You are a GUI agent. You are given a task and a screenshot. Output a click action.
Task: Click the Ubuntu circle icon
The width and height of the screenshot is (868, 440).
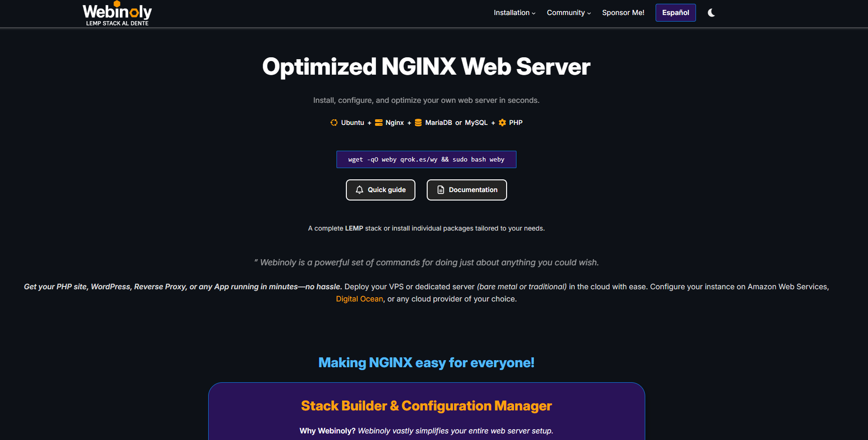pyautogui.click(x=334, y=123)
